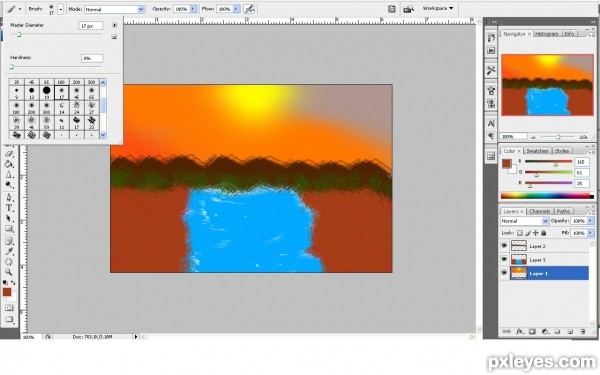Open the Character panel in dock
This screenshot has width=600, height=375.
(491, 124)
